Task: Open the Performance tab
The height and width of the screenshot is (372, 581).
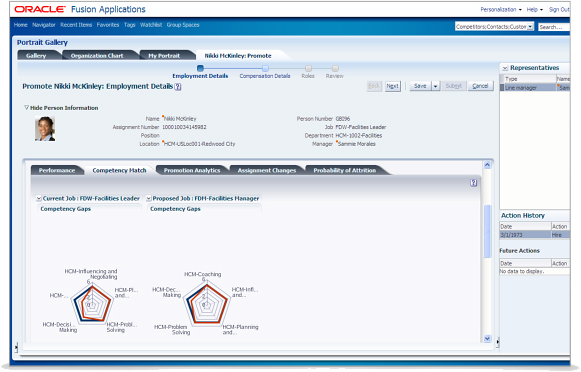Action: (x=57, y=170)
